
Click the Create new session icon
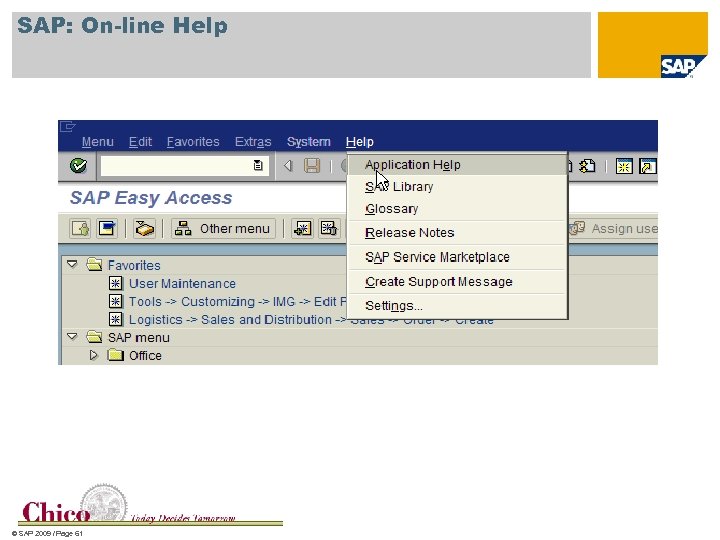click(x=624, y=166)
